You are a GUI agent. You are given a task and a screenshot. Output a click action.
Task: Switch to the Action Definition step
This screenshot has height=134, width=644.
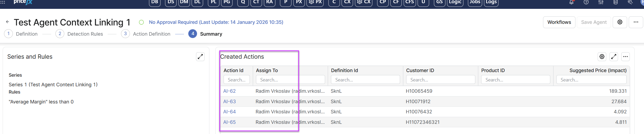click(x=151, y=34)
